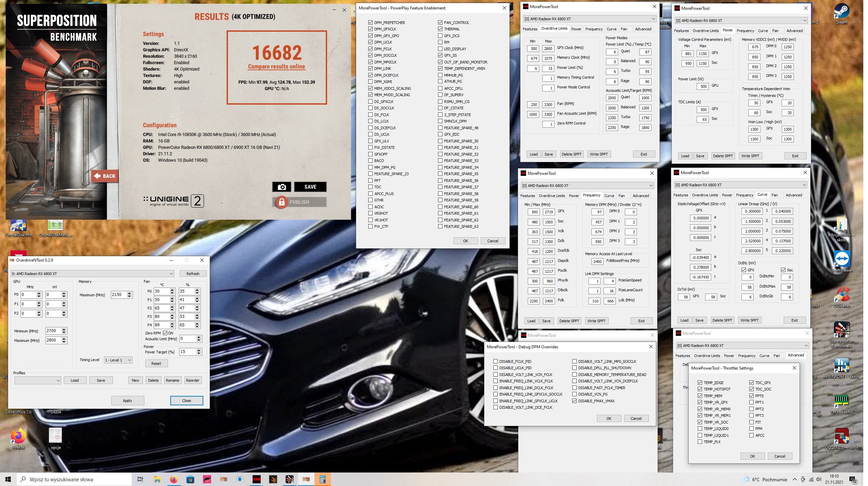
Task: Open edycja biosu shortcut on desktop
Action: click(842, 230)
